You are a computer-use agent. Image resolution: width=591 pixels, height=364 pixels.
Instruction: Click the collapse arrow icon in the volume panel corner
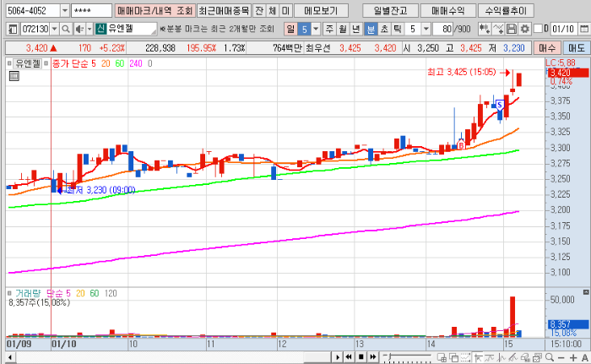point(586,292)
